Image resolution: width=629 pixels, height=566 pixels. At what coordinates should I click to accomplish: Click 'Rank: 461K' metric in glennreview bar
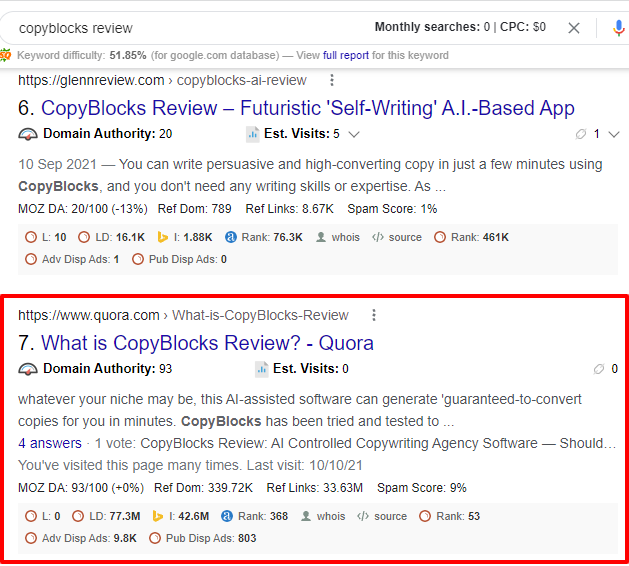click(471, 237)
